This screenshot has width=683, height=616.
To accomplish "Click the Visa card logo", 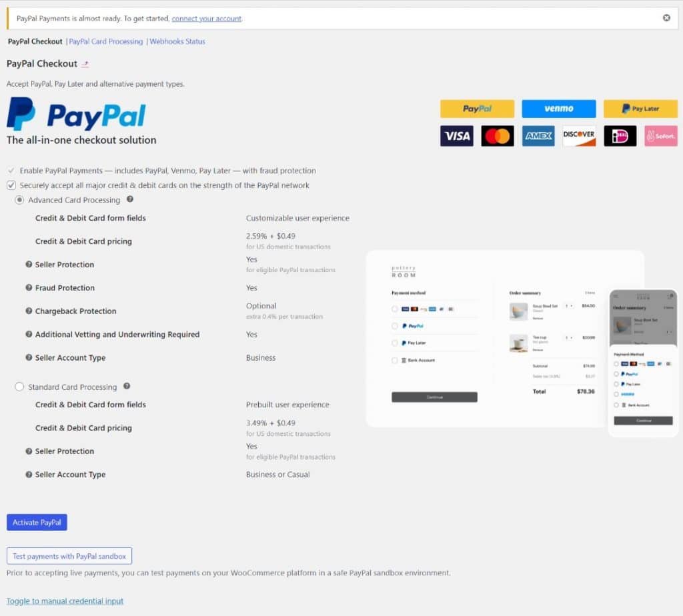I will [x=456, y=136].
